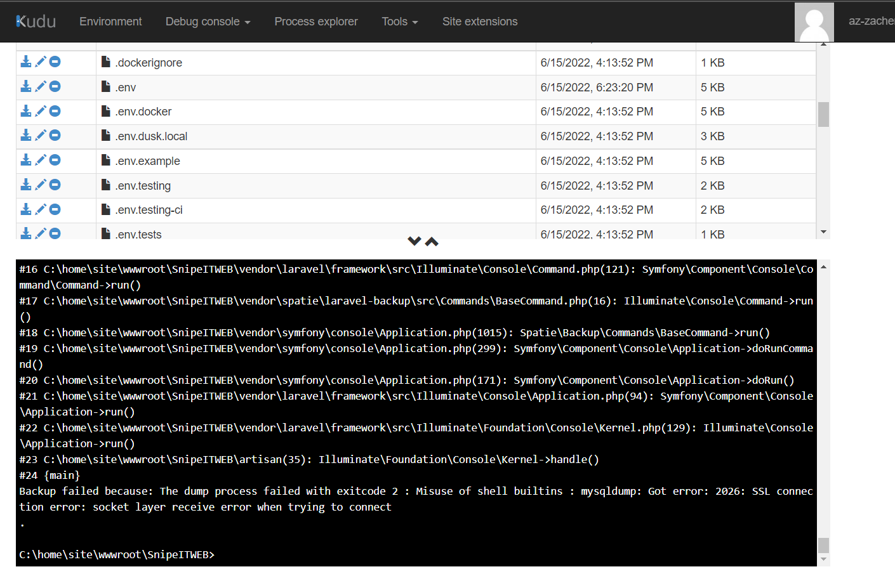Click the file icon beside .env
Viewport: 895px width, 588px height.
(x=105, y=86)
